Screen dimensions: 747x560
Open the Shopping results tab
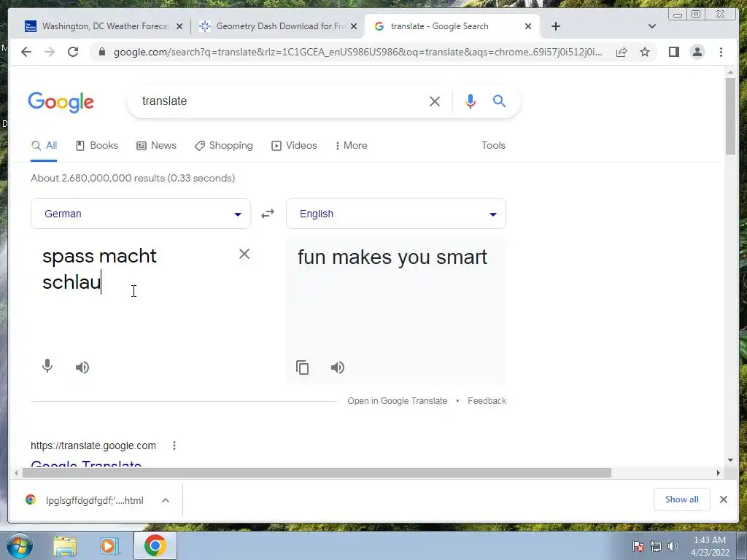click(223, 146)
